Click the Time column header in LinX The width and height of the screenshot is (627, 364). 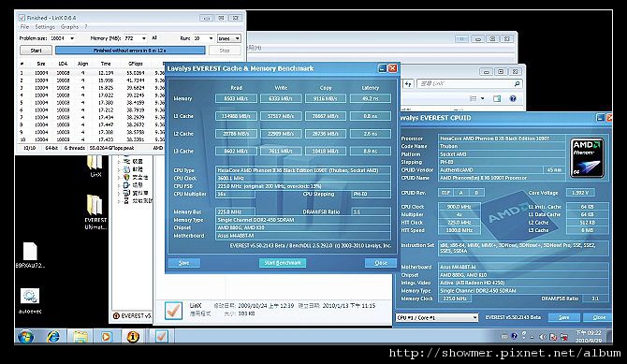point(106,64)
